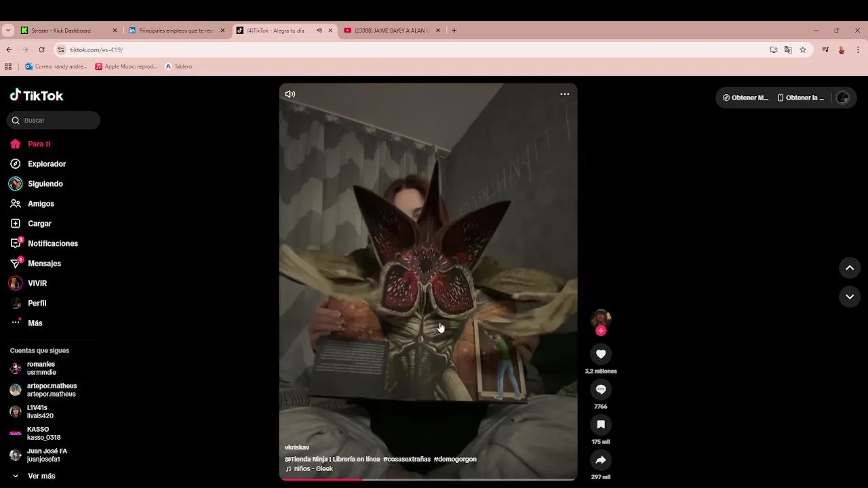Follow the creator with the plus badge
868x488 pixels.
601,331
